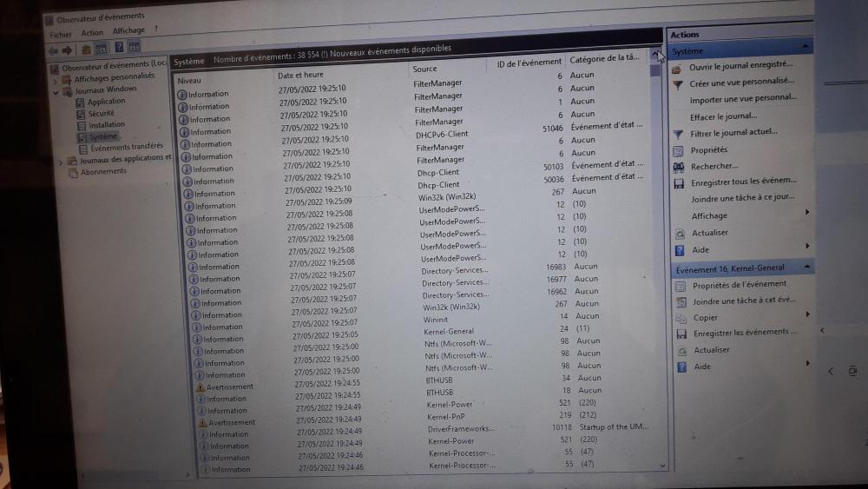Go back with the toolbar back arrow
868x489 pixels.
point(53,51)
